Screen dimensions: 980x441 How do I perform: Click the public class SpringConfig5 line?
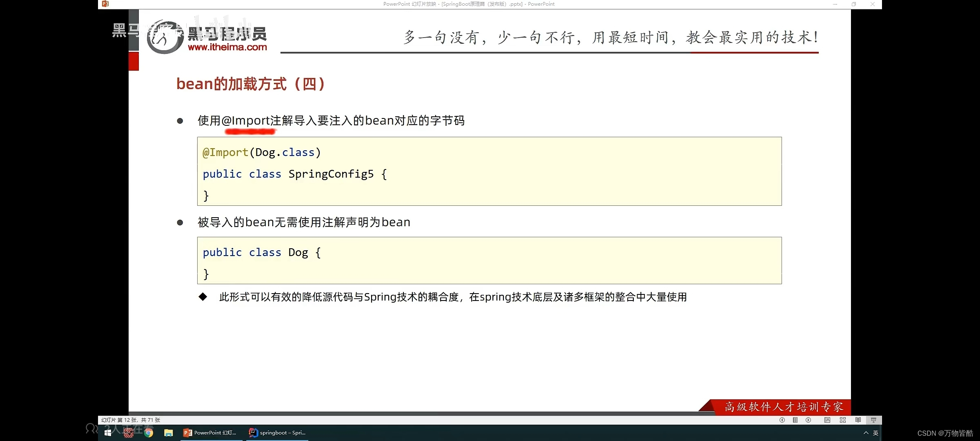pos(295,174)
